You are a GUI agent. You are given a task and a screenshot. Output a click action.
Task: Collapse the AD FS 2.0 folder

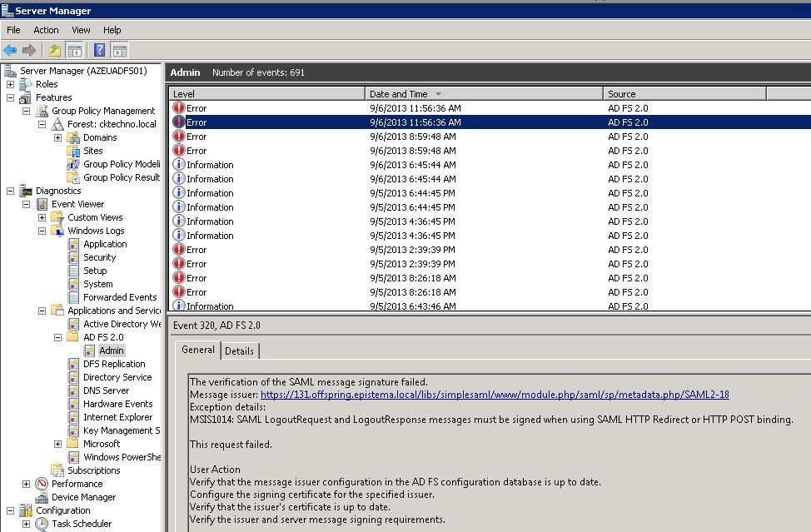click(58, 338)
